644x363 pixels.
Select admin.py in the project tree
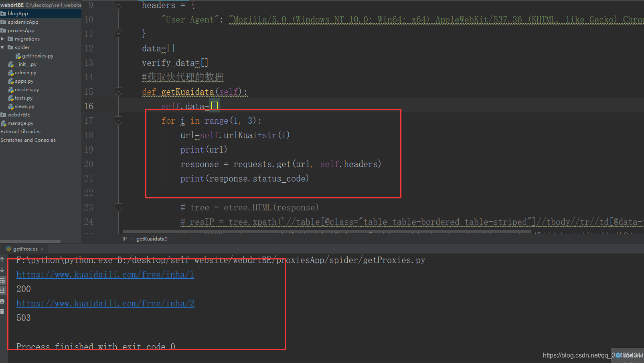[x=25, y=73]
